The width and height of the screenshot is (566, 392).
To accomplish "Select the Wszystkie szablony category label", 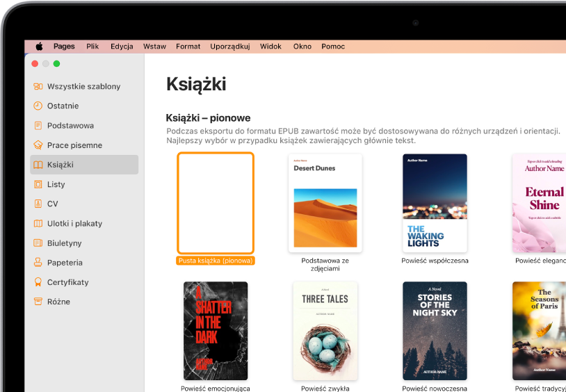I will [83, 87].
